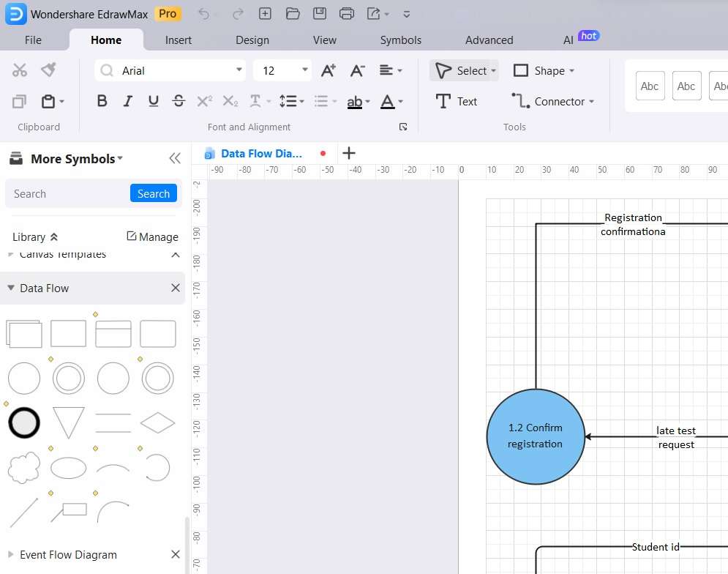
Task: Select the diamond shape symbol
Action: coord(158,422)
